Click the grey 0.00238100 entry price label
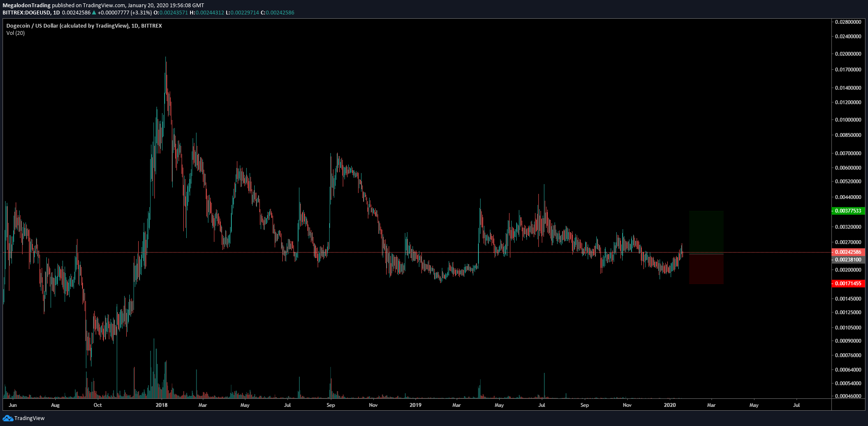This screenshot has width=868, height=426. 848,260
